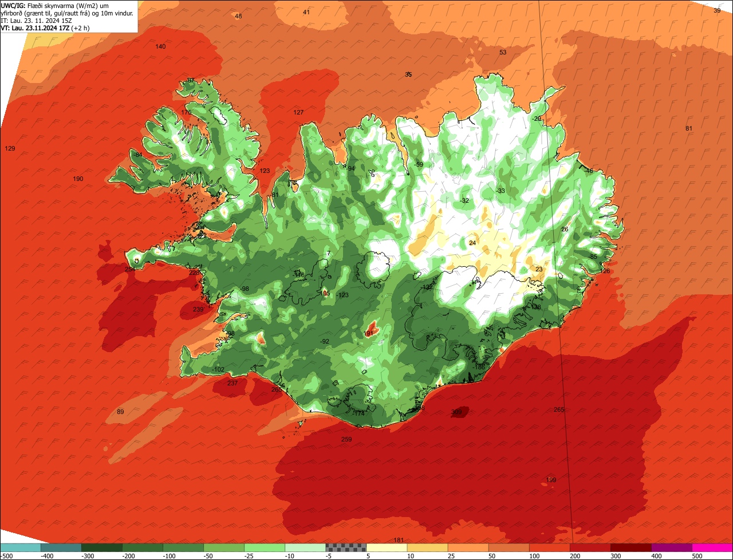
Task: Click the map value 140 in the northwest
Action: (x=161, y=46)
